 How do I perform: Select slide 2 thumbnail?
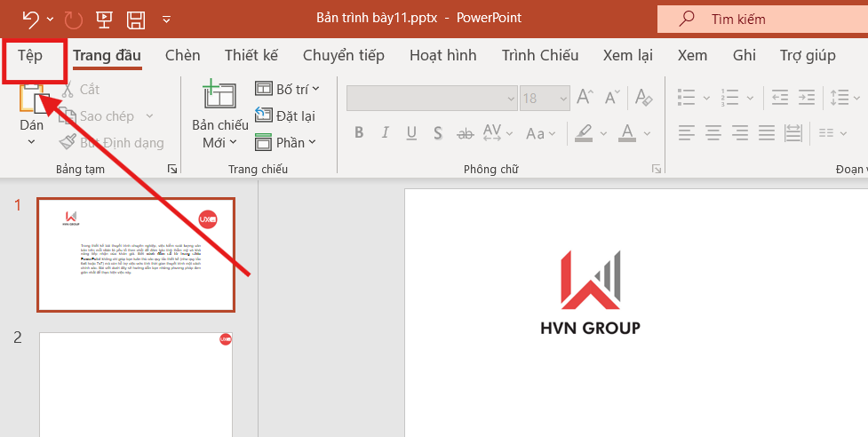pyautogui.click(x=136, y=385)
